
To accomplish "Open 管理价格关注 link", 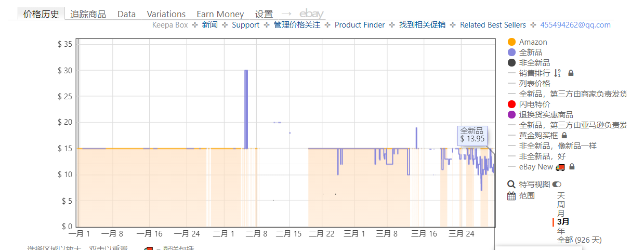I will point(297,25).
